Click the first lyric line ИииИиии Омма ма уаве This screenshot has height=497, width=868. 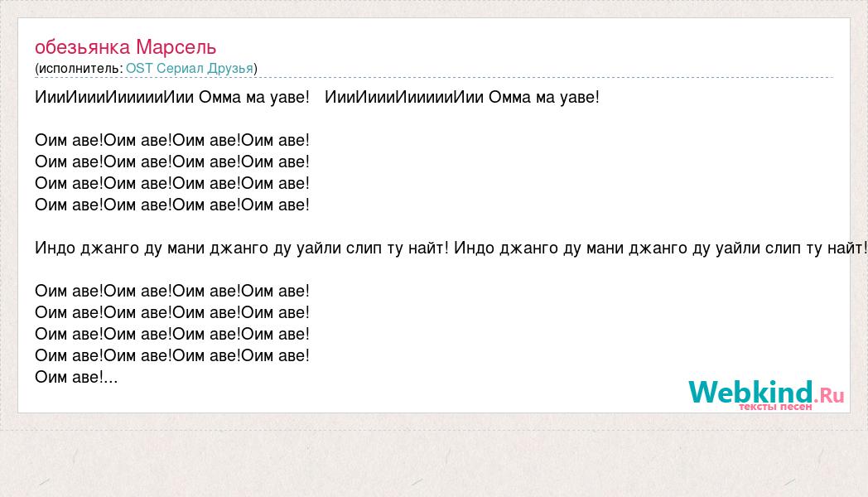[172, 98]
